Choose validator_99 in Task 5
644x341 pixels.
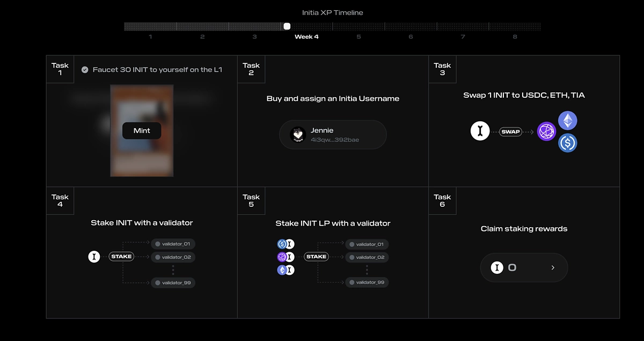coord(367,282)
